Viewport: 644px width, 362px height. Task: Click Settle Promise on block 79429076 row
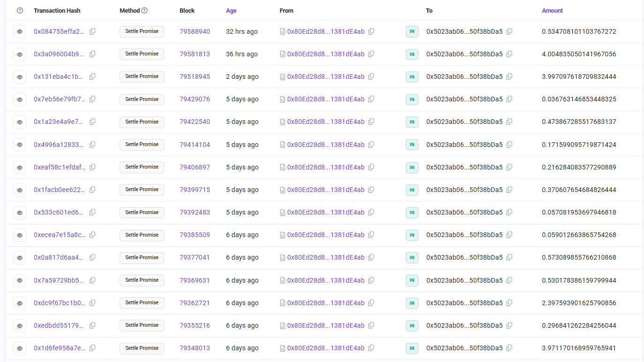click(142, 99)
